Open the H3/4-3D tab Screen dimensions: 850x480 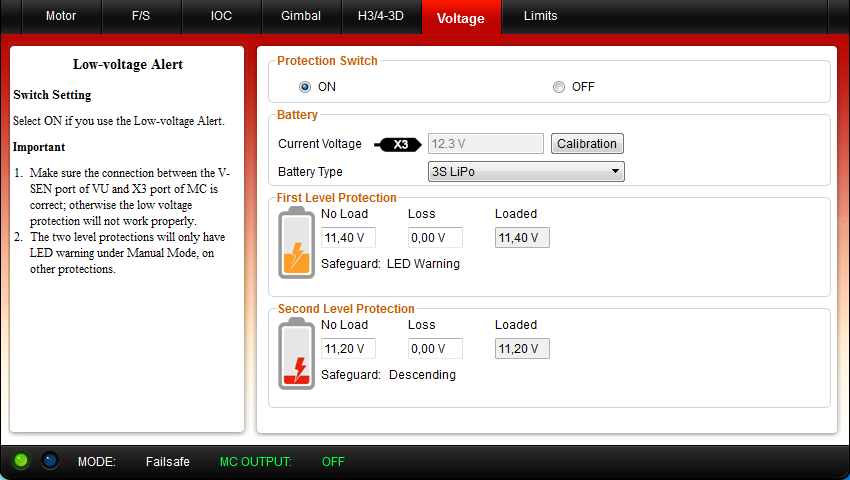click(x=381, y=17)
